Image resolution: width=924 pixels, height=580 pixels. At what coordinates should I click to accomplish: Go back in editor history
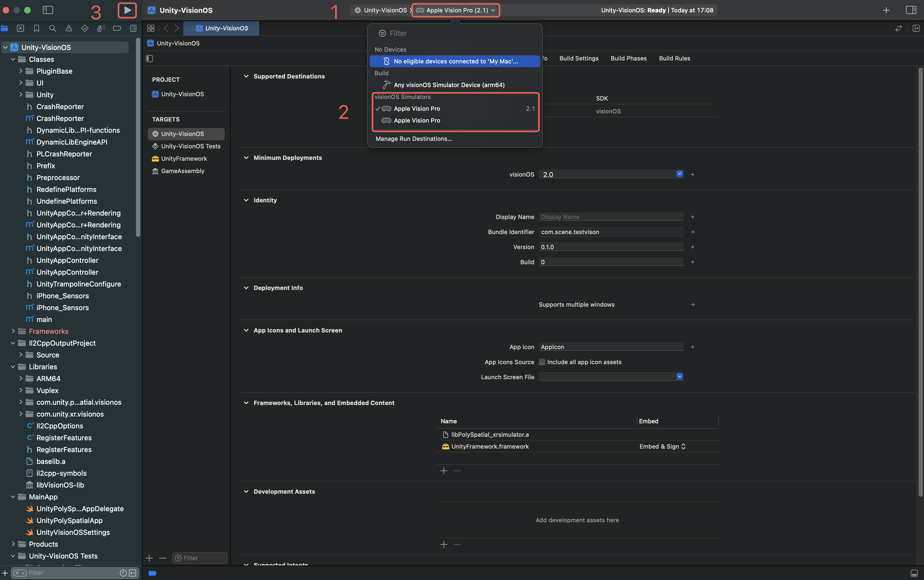[x=166, y=28]
